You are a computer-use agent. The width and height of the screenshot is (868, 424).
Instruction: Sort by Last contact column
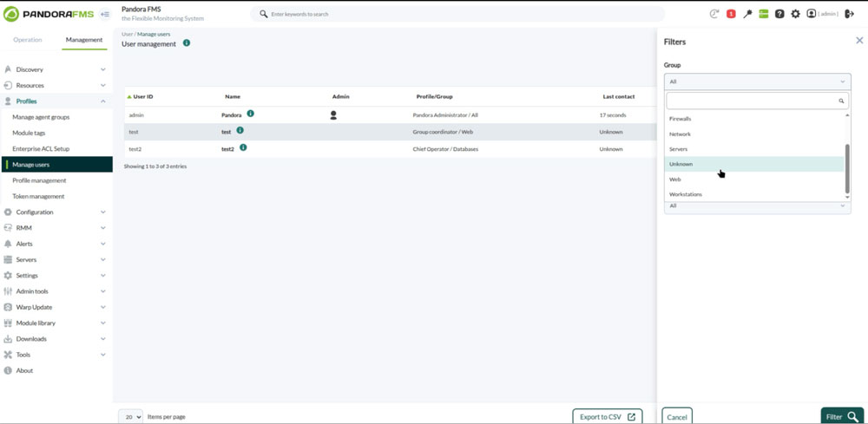coord(618,97)
